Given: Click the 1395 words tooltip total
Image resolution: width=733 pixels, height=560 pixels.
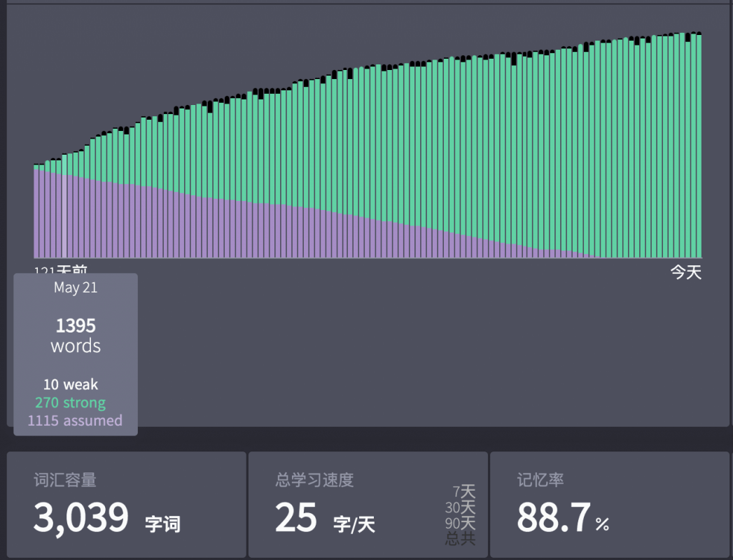Looking at the screenshot, I should pyautogui.click(x=76, y=335).
